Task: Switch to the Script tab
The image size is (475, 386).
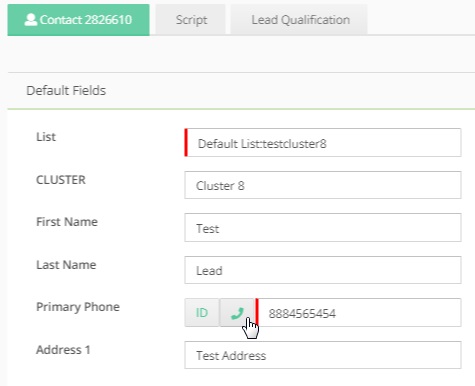Action: [191, 20]
